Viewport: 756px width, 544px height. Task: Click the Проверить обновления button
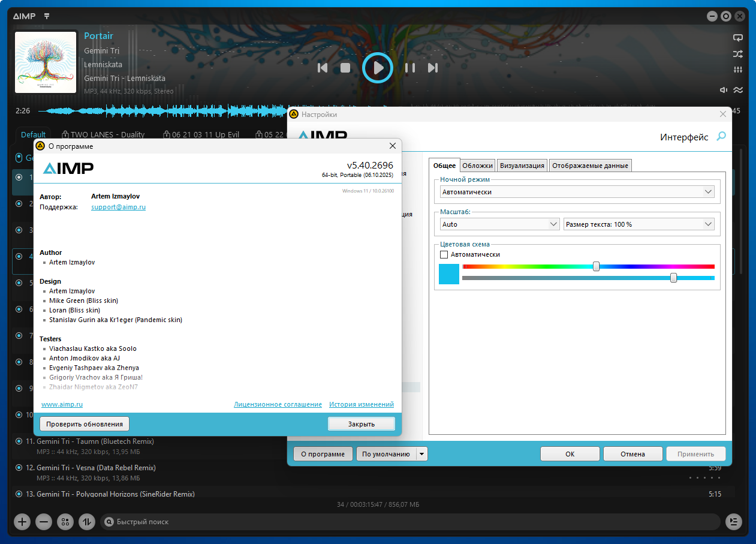tap(85, 424)
